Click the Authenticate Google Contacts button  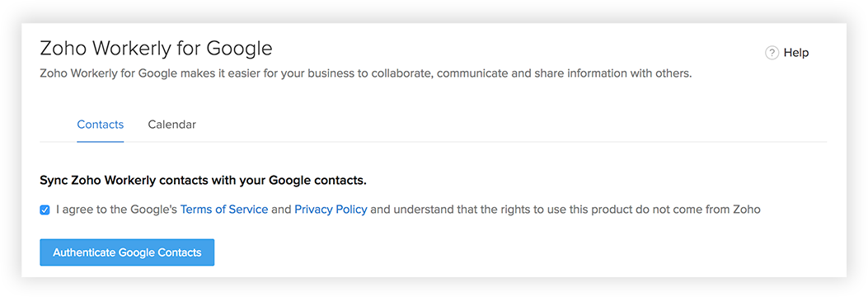point(127,252)
